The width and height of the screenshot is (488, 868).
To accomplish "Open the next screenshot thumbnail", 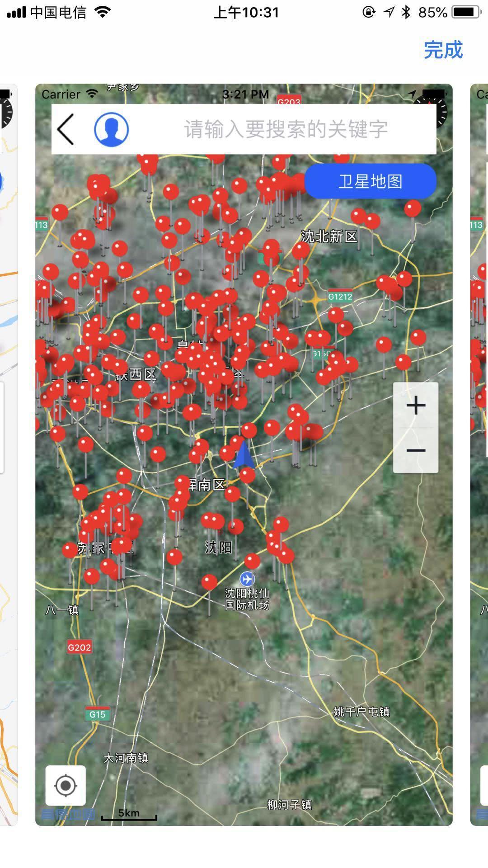I will coord(479,454).
